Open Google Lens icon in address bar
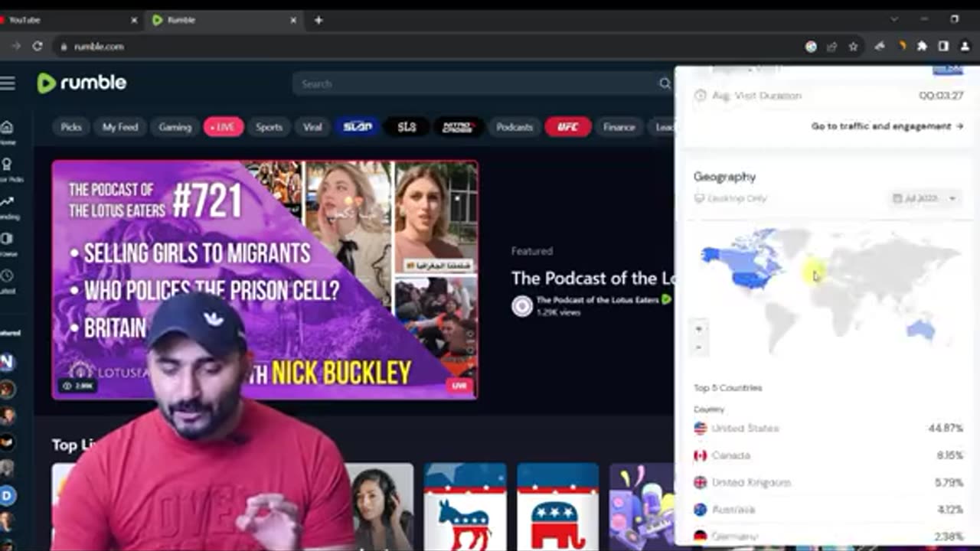Viewport: 980px width, 551px height. pyautogui.click(x=811, y=47)
